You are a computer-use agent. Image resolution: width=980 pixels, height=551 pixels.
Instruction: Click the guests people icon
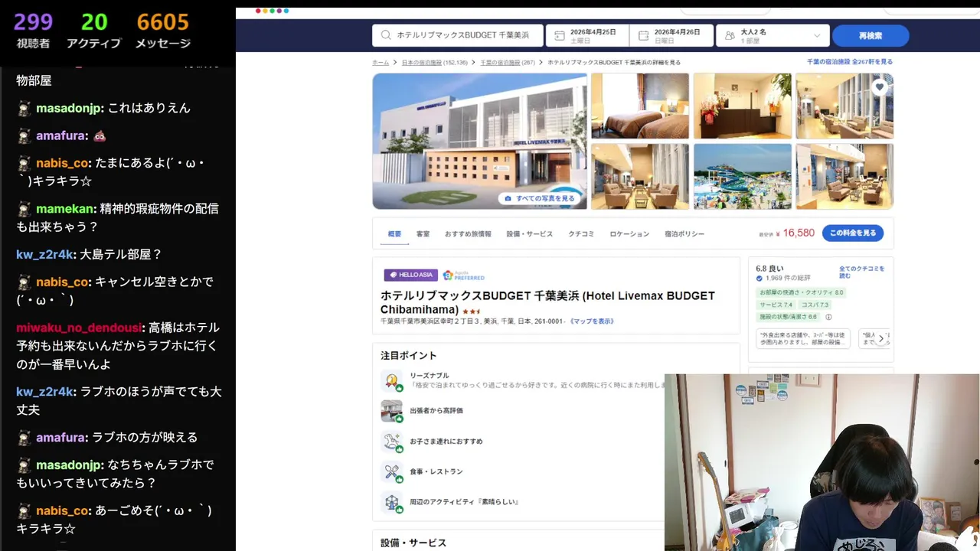pos(729,35)
